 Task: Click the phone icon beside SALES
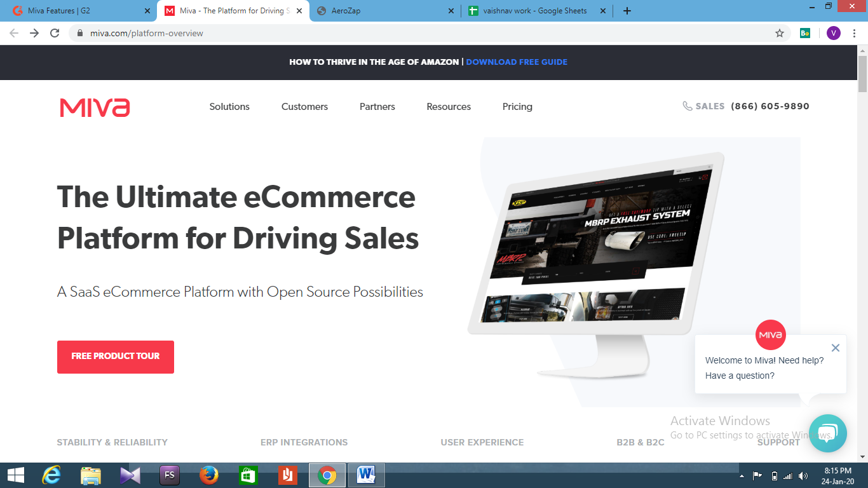coord(688,106)
